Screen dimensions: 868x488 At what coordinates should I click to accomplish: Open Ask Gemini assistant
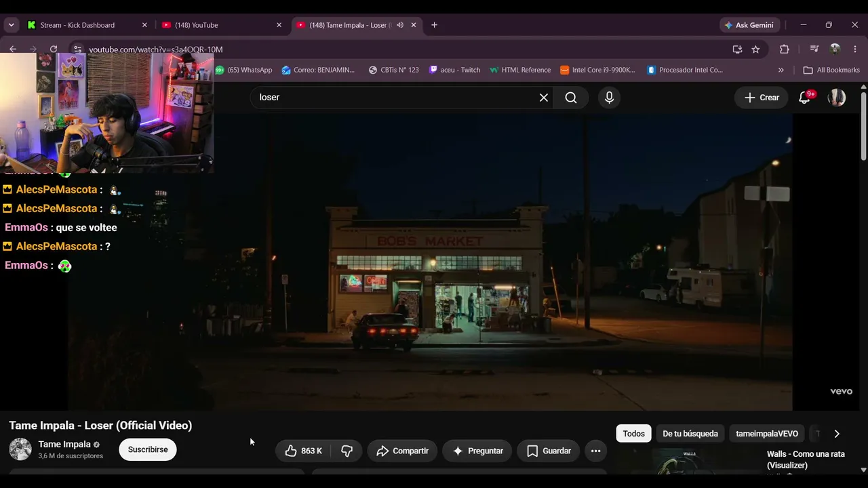pyautogui.click(x=749, y=25)
